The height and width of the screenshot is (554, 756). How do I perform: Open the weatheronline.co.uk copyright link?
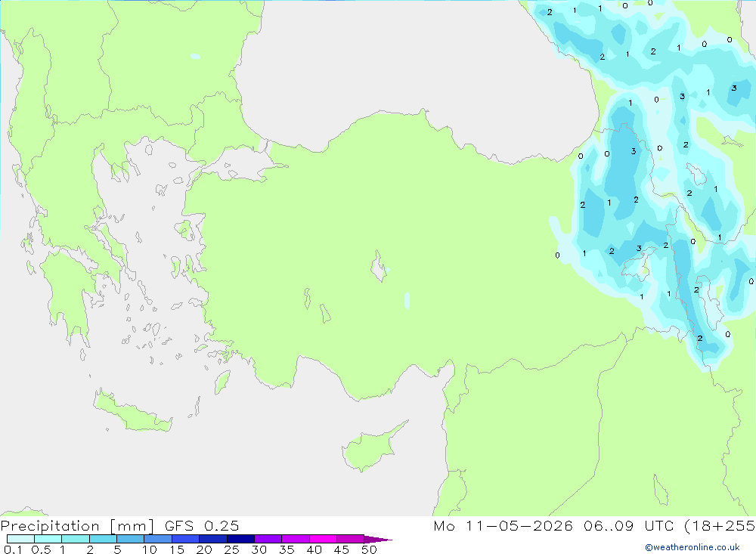(692, 547)
